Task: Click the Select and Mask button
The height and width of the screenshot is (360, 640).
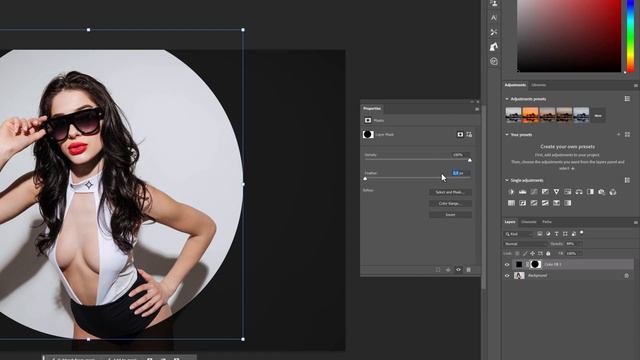Action: tap(450, 192)
